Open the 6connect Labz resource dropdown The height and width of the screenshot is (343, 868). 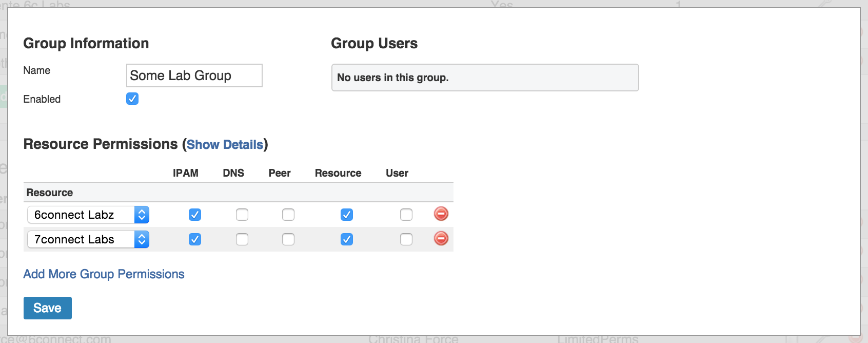[88, 215]
